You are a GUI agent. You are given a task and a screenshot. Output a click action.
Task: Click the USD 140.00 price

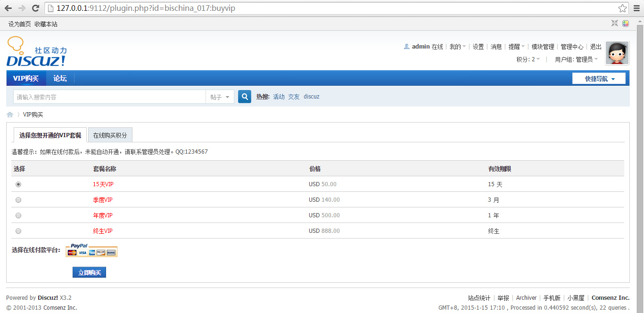click(x=324, y=200)
